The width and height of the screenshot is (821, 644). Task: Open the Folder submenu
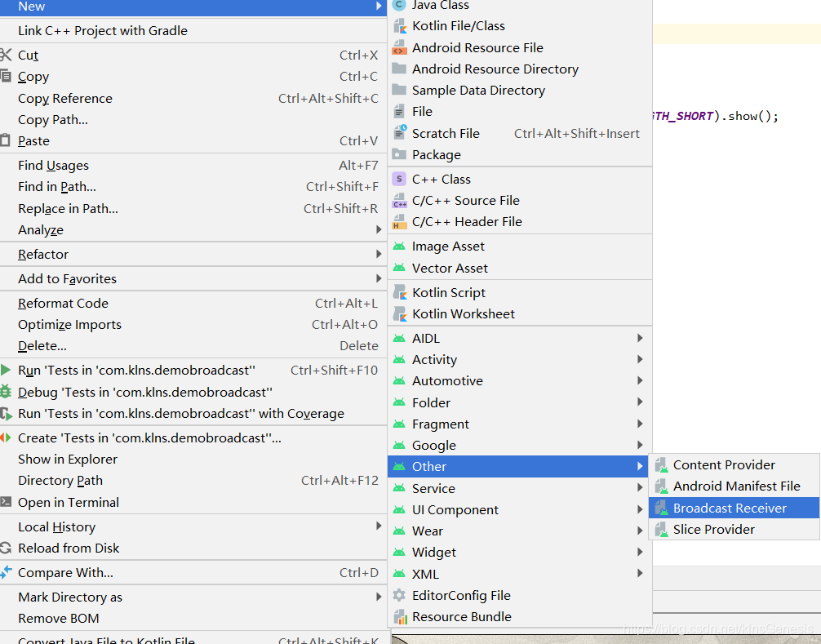pos(519,402)
